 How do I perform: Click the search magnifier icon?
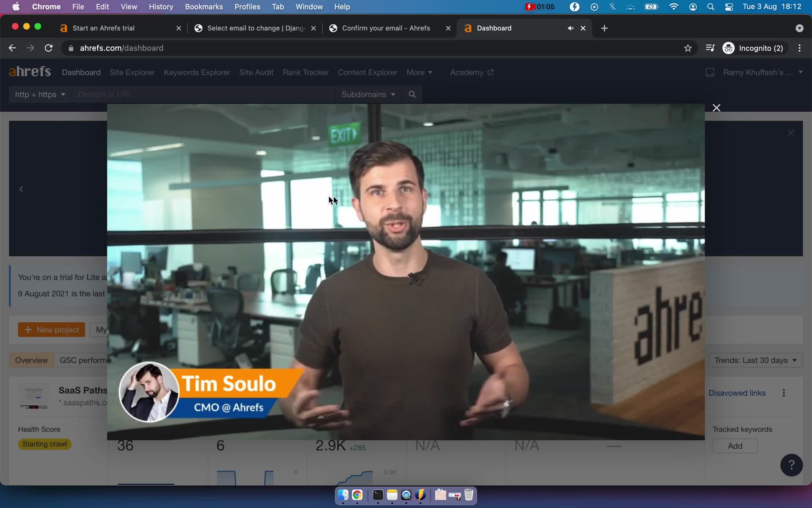pyautogui.click(x=412, y=94)
